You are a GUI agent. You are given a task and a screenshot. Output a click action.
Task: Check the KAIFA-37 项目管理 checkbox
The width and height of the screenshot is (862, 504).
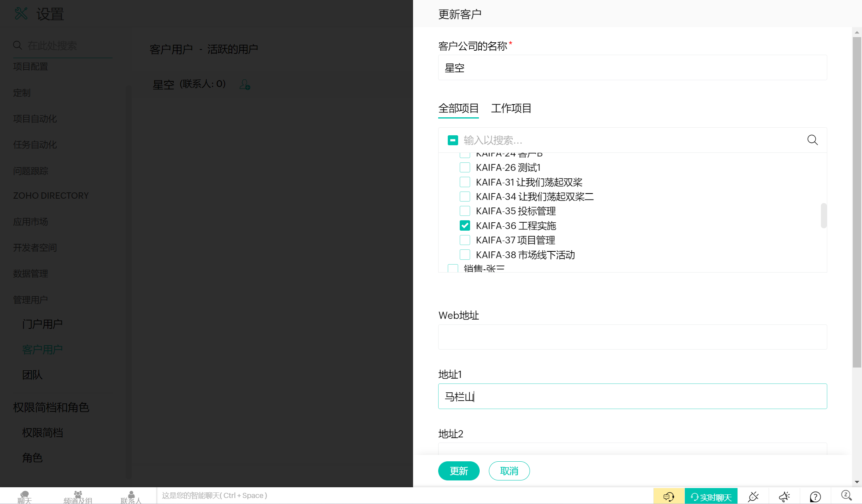(465, 240)
